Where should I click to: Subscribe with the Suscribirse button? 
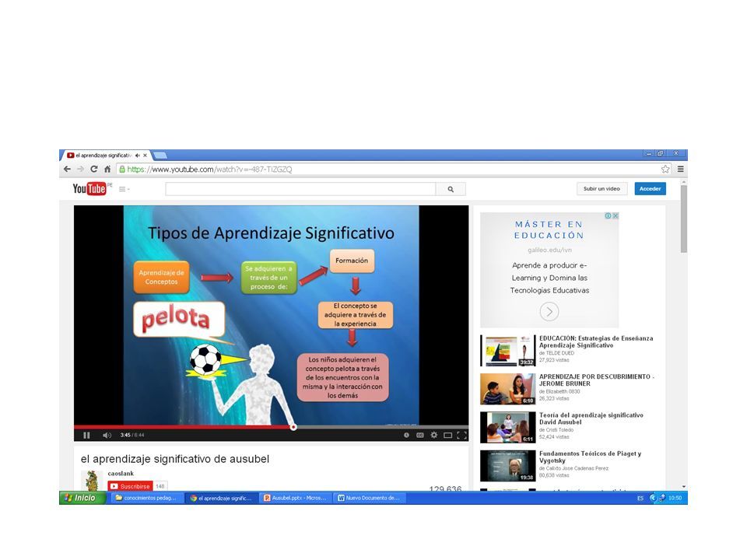click(x=130, y=486)
